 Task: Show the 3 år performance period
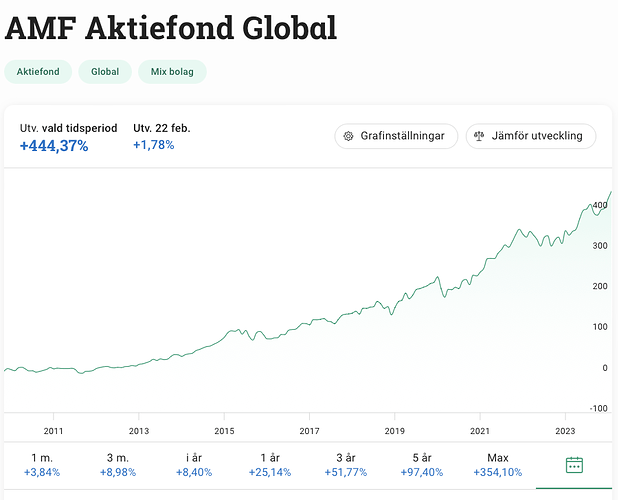pyautogui.click(x=346, y=464)
